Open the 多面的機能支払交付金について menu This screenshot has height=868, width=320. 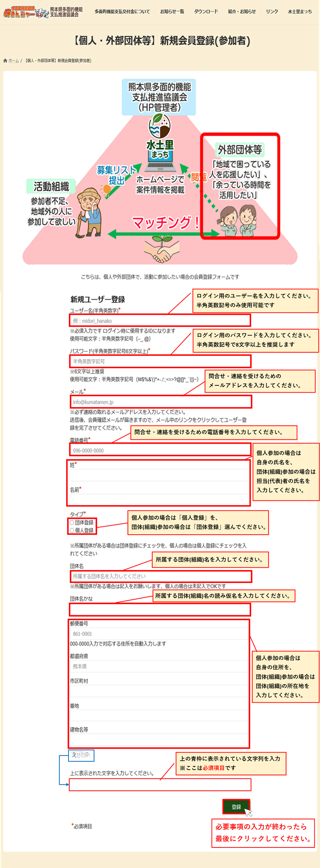[122, 12]
